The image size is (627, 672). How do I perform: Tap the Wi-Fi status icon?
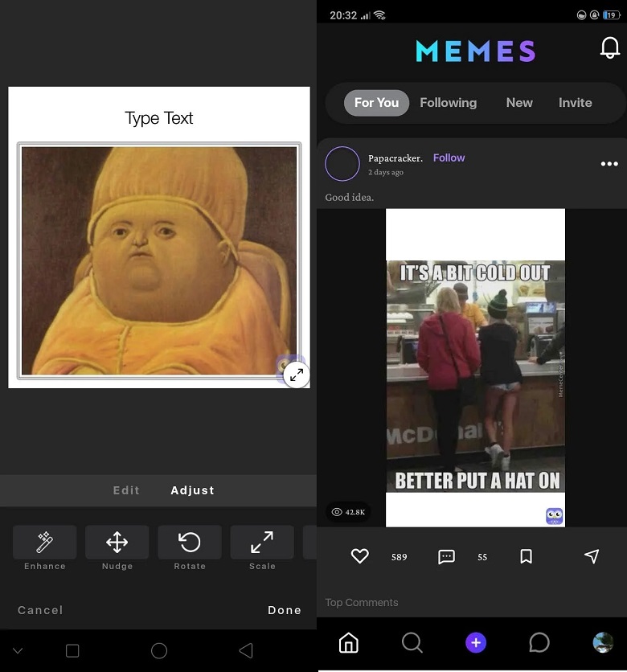point(379,15)
